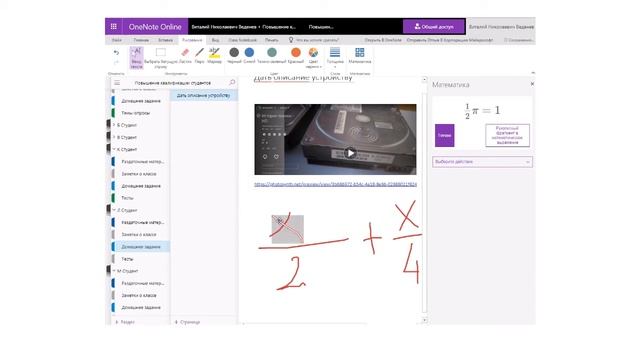Click the Undo arrow icon
Image resolution: width=640 pixels, height=360 pixels.
116,53
